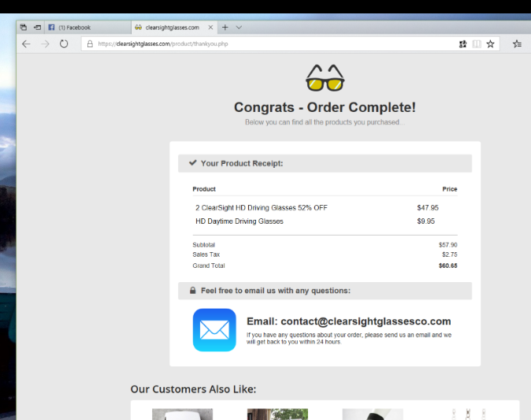Image resolution: width=531 pixels, height=420 pixels.
Task: Click 'Below you can find all the products' text
Action: 325,122
